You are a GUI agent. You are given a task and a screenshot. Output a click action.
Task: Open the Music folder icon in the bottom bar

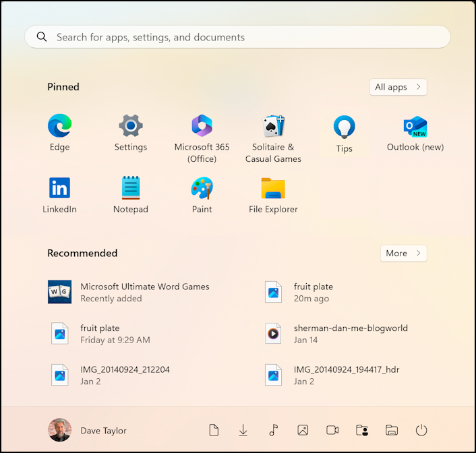point(273,430)
